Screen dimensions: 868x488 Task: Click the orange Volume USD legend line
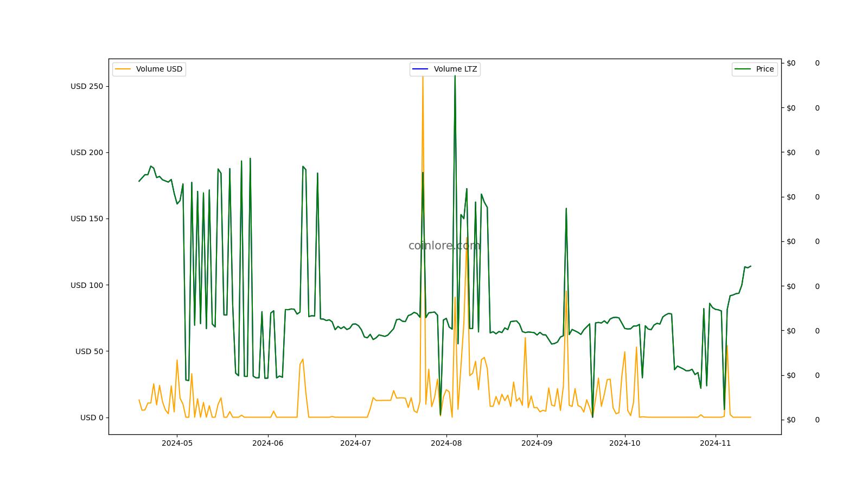click(123, 69)
